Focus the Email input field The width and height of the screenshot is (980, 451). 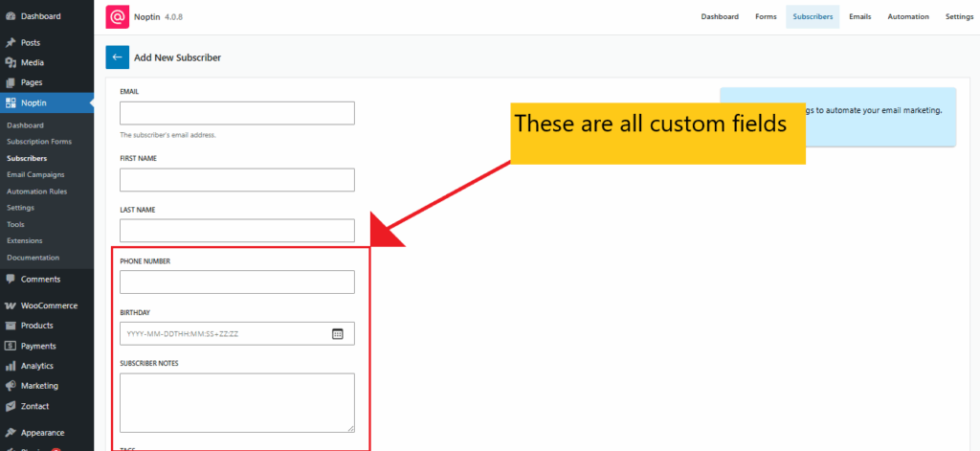click(237, 113)
